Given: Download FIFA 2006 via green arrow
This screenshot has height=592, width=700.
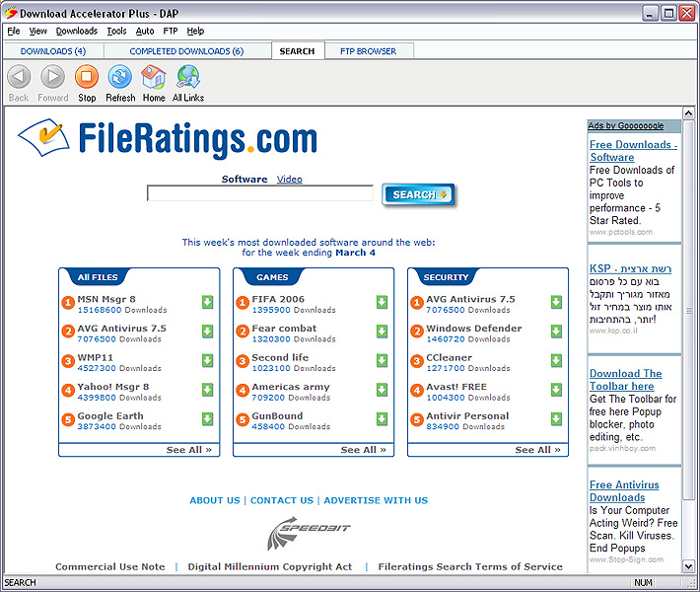Looking at the screenshot, I should 382,302.
